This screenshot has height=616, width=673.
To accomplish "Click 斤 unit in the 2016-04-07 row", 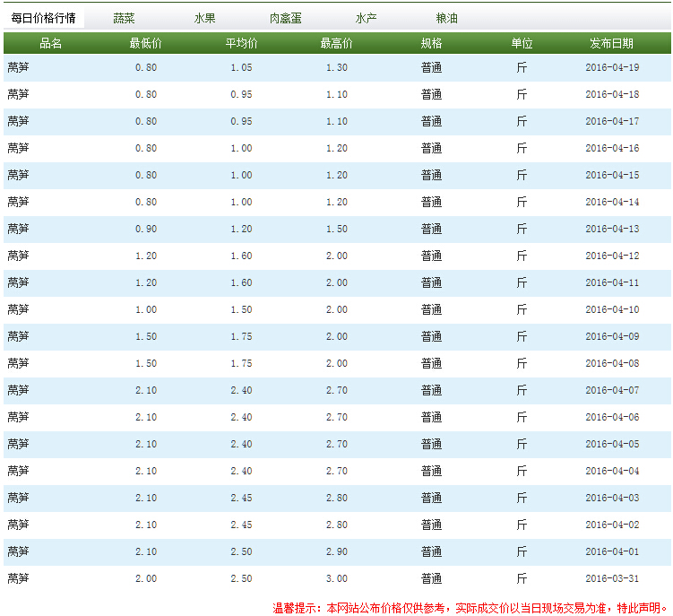I will click(x=522, y=390).
